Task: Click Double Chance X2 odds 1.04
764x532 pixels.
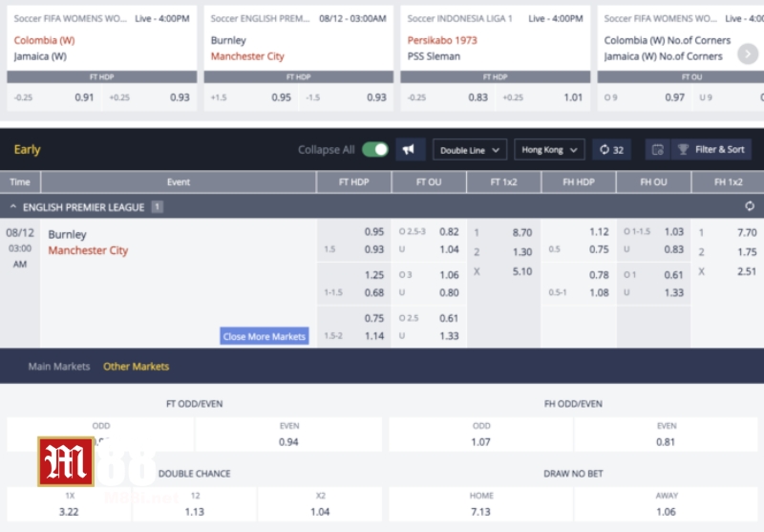Action: pos(320,504)
